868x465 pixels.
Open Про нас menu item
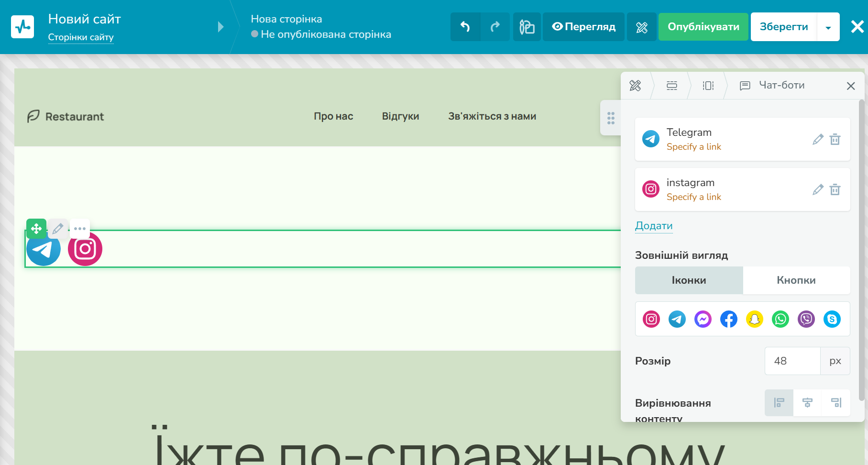333,116
